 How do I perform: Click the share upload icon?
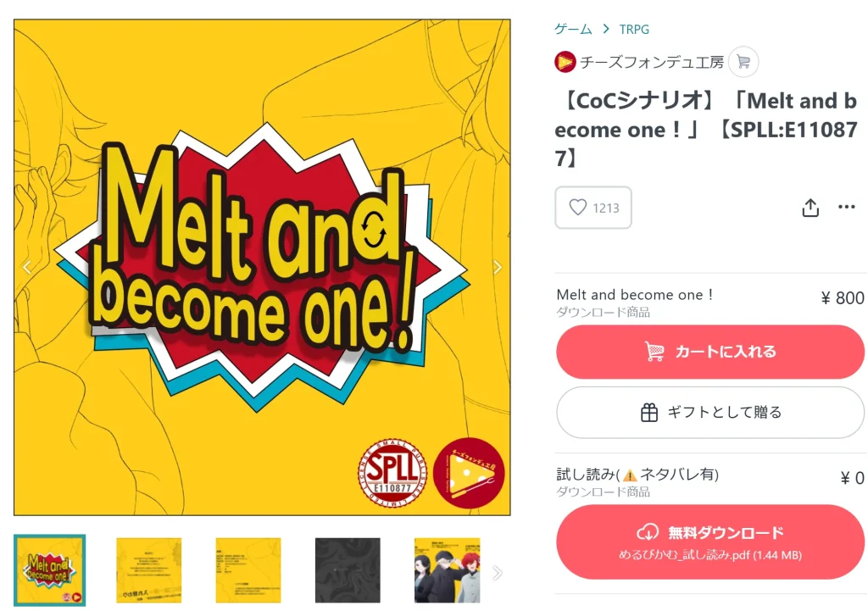[810, 208]
